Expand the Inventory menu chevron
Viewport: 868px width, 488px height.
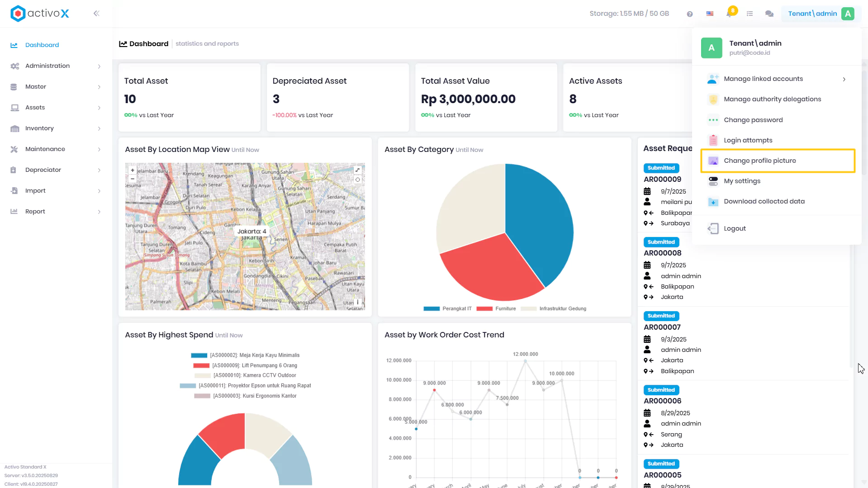click(x=99, y=129)
